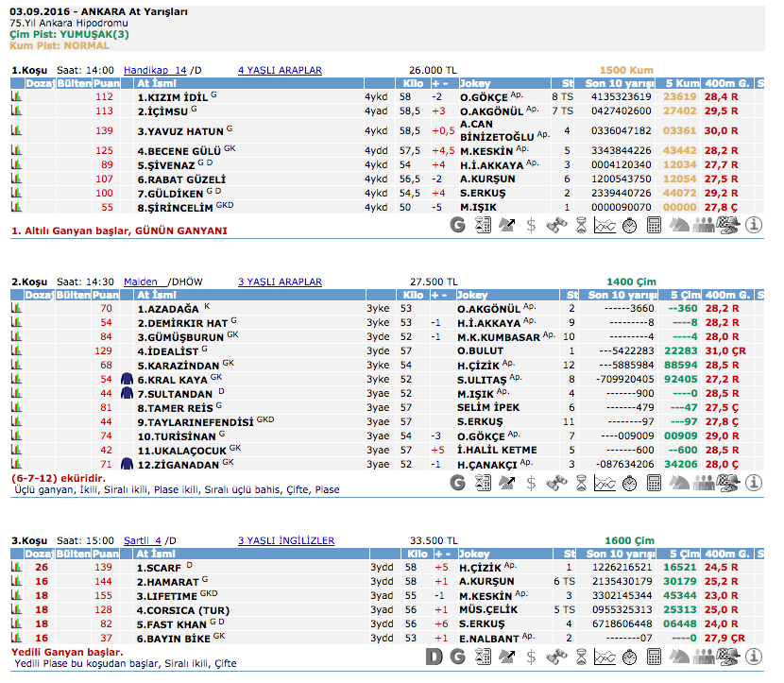Select horse name SCARF in race 3
The image size is (784, 683).
[162, 568]
